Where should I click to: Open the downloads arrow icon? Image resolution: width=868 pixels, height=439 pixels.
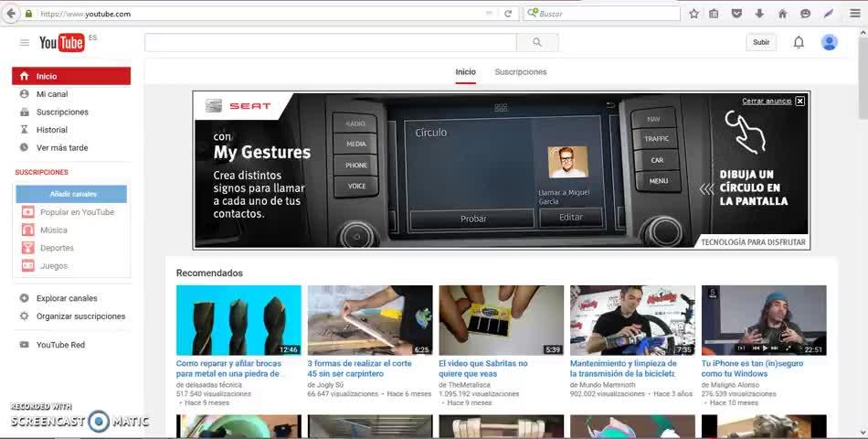pyautogui.click(x=759, y=14)
